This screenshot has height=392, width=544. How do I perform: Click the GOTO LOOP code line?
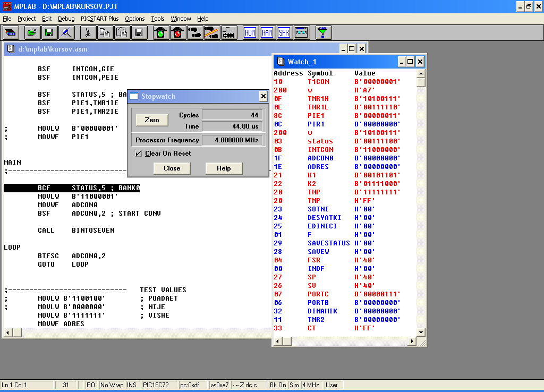coord(64,265)
